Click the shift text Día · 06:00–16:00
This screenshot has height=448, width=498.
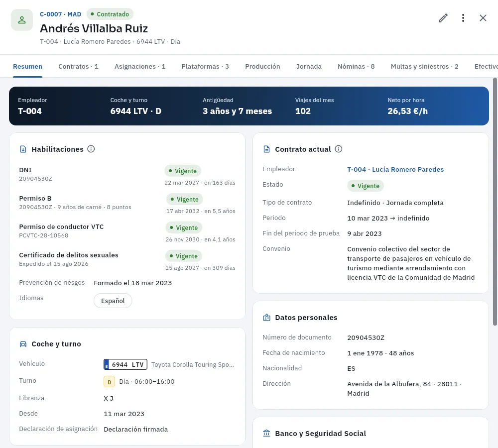147,382
